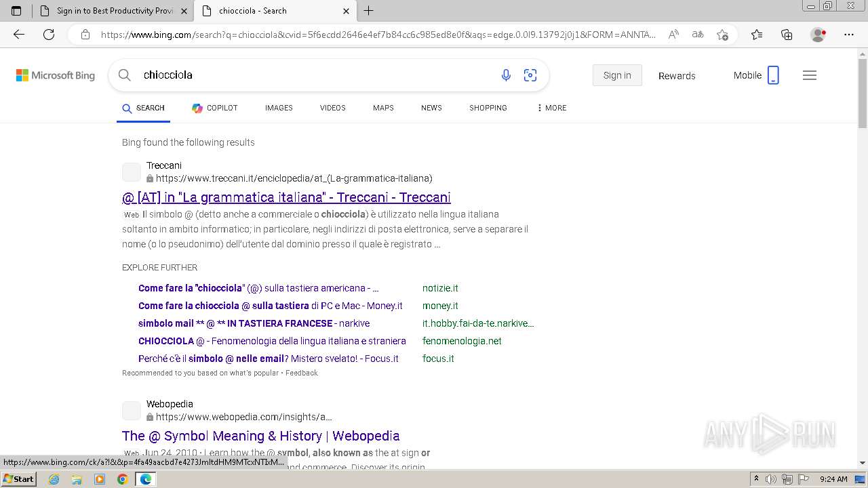Open the volume control in tray

point(771,479)
